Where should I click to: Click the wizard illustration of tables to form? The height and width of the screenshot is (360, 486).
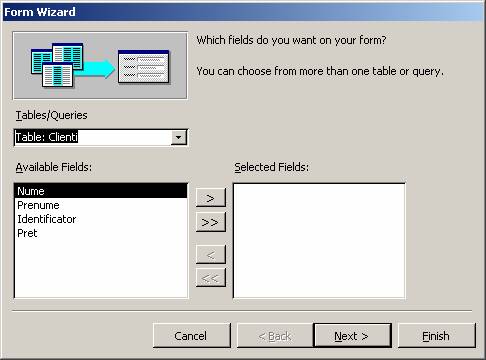click(x=100, y=66)
